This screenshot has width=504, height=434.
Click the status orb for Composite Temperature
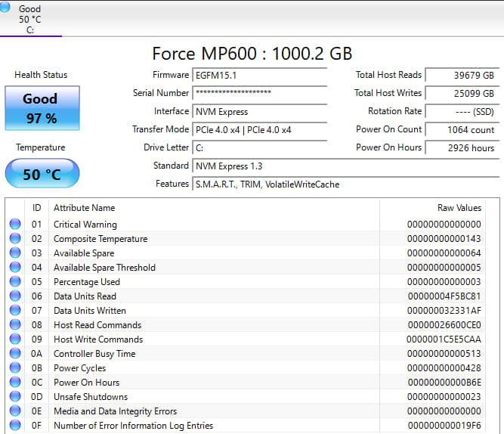(15, 238)
